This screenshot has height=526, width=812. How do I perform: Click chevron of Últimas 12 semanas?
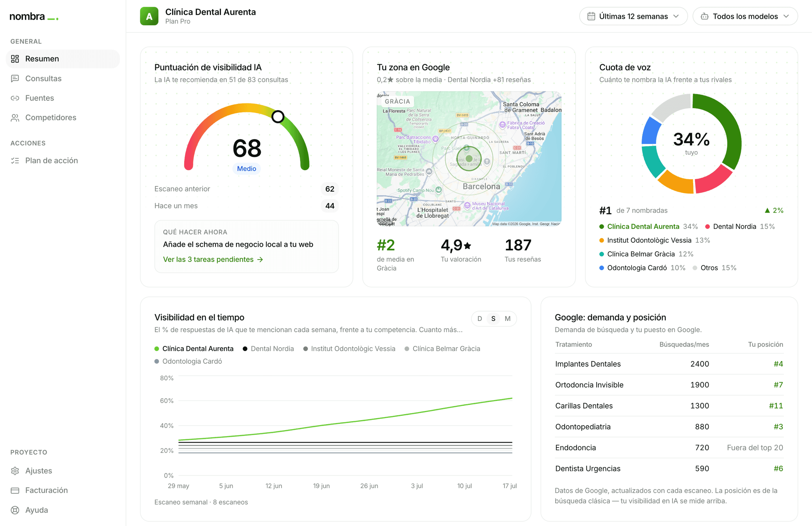point(676,16)
